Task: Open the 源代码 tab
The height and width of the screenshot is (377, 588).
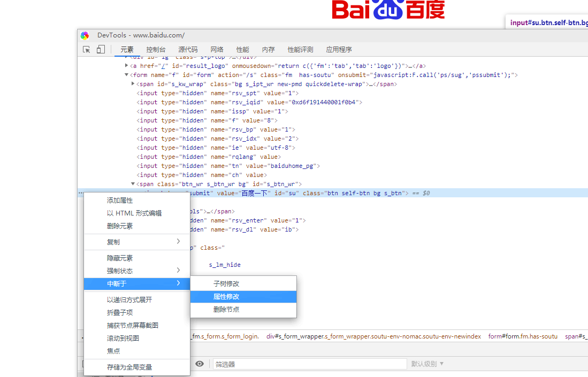Action: (188, 50)
